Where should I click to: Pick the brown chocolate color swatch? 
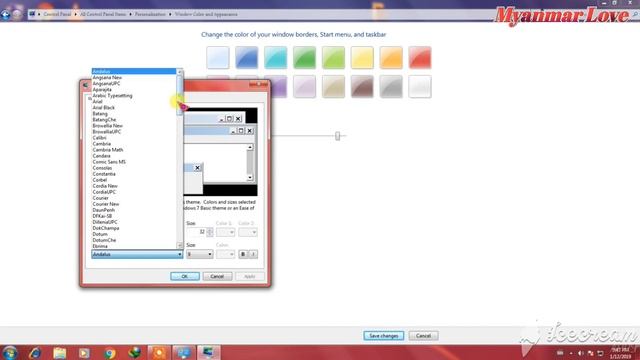pyautogui.click(x=362, y=87)
